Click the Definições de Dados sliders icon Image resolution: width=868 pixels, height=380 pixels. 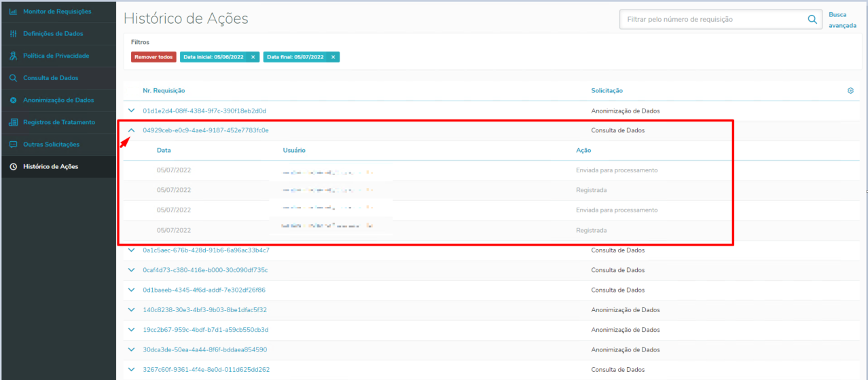[x=13, y=34]
